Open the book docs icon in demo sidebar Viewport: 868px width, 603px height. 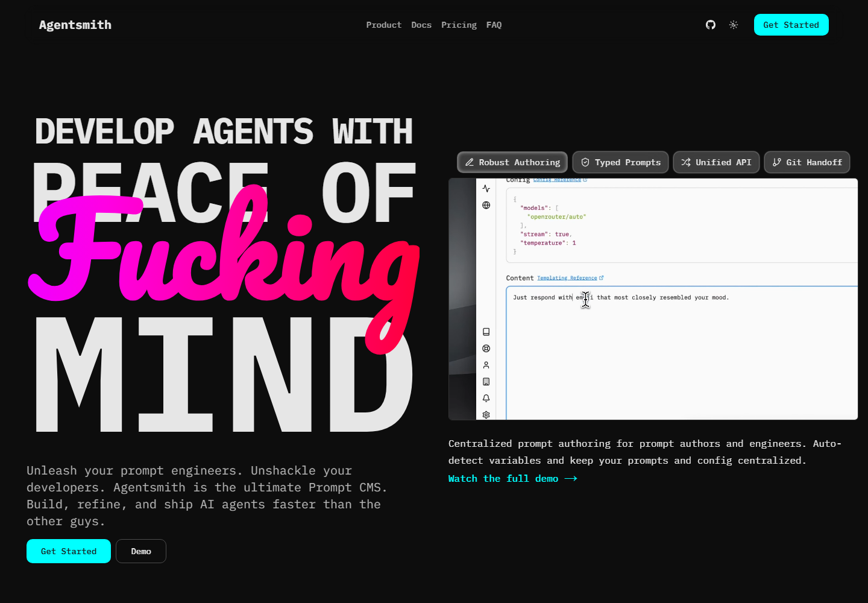pyautogui.click(x=486, y=332)
